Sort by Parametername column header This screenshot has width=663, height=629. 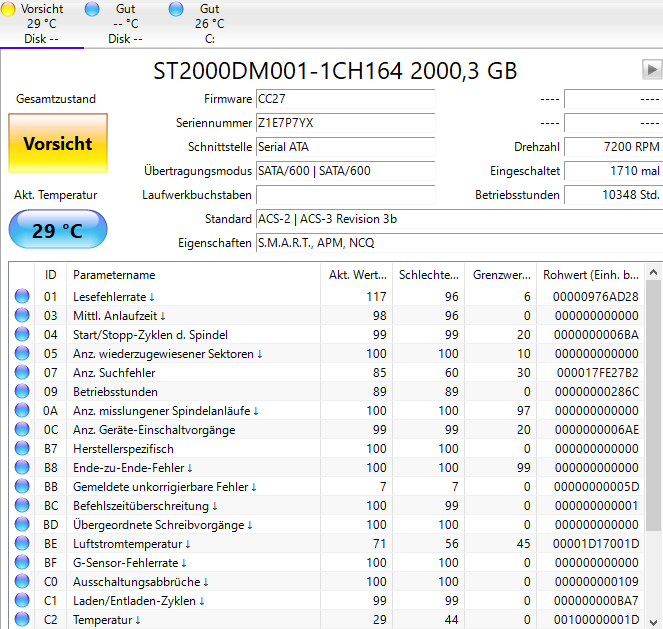(x=193, y=275)
